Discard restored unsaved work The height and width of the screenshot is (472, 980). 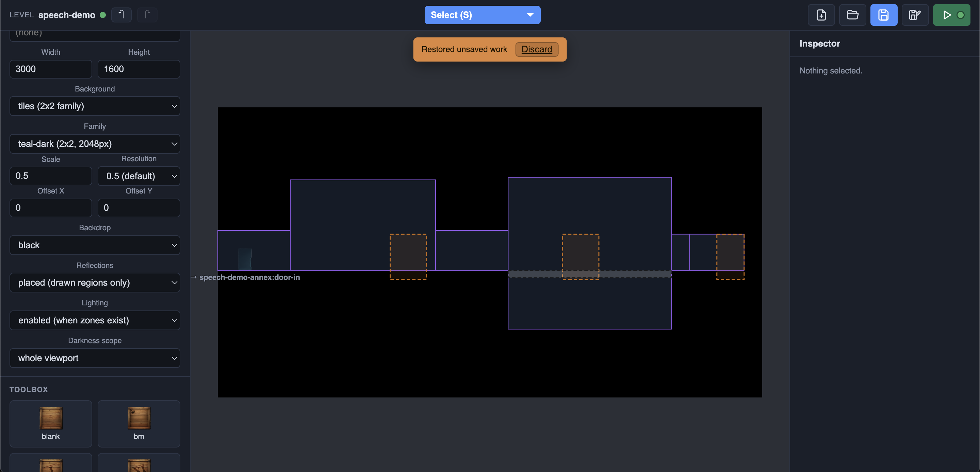click(536, 49)
